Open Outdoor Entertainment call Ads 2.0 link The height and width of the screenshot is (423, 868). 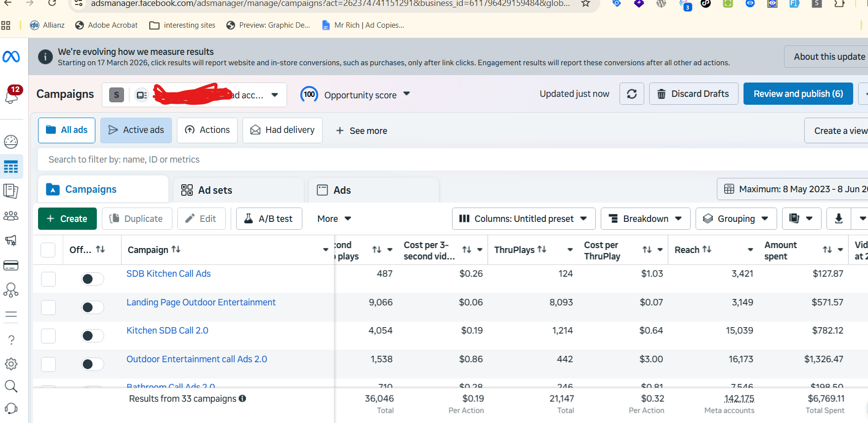tap(197, 359)
